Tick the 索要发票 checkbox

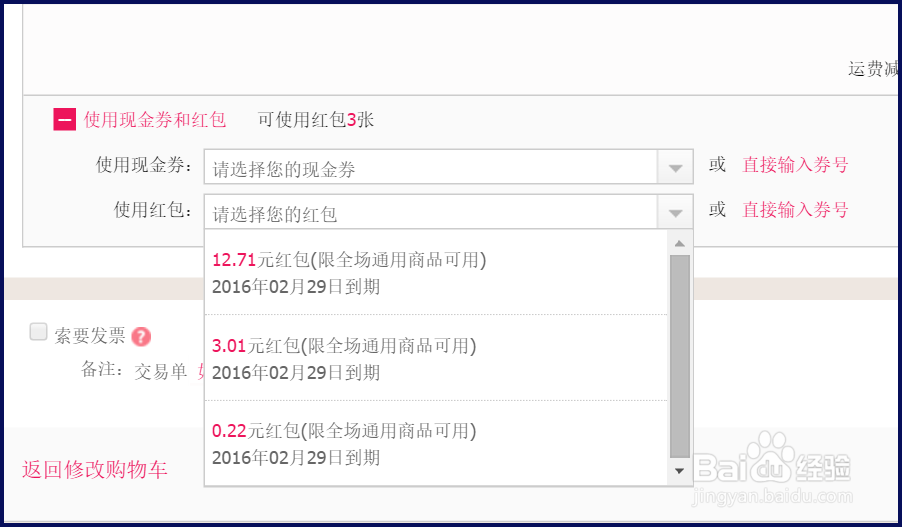pyautogui.click(x=39, y=332)
